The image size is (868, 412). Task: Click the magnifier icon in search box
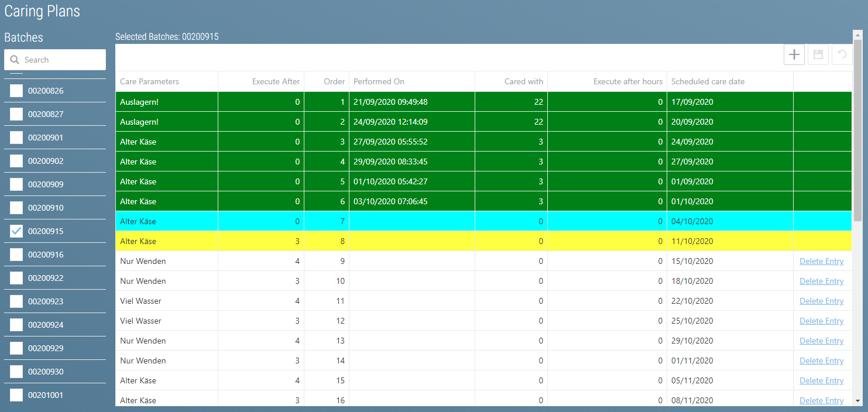[x=15, y=60]
